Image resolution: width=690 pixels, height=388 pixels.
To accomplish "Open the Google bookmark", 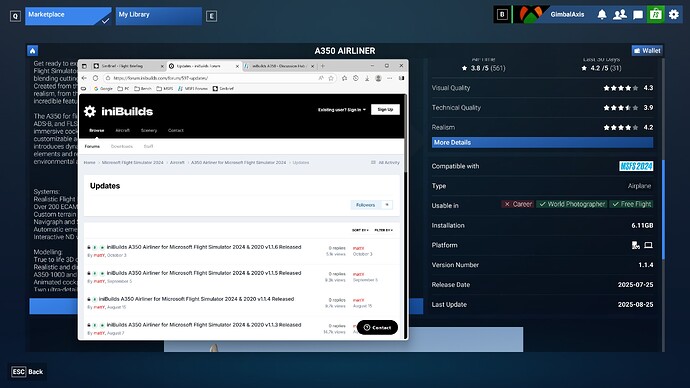I will (x=103, y=88).
